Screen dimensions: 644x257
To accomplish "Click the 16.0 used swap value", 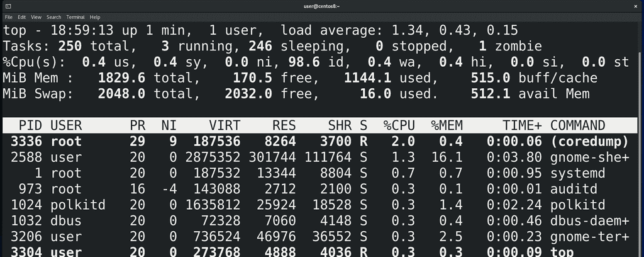I will [375, 94].
